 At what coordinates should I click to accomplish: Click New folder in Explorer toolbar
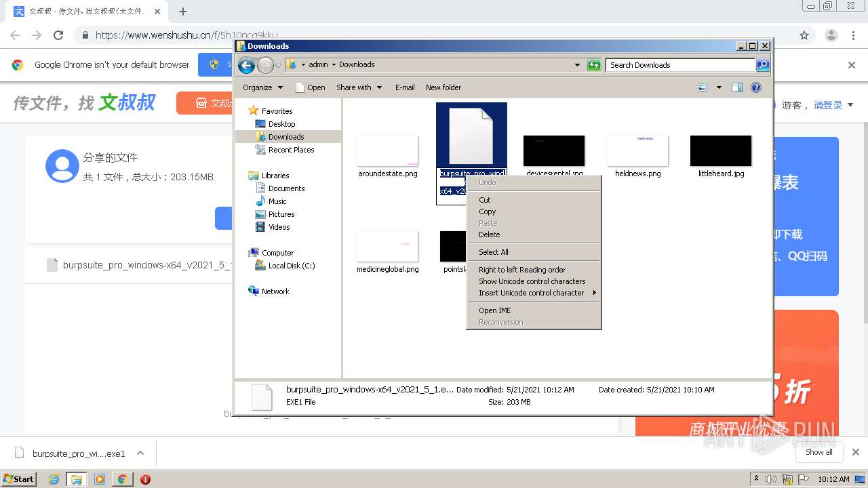pos(443,87)
